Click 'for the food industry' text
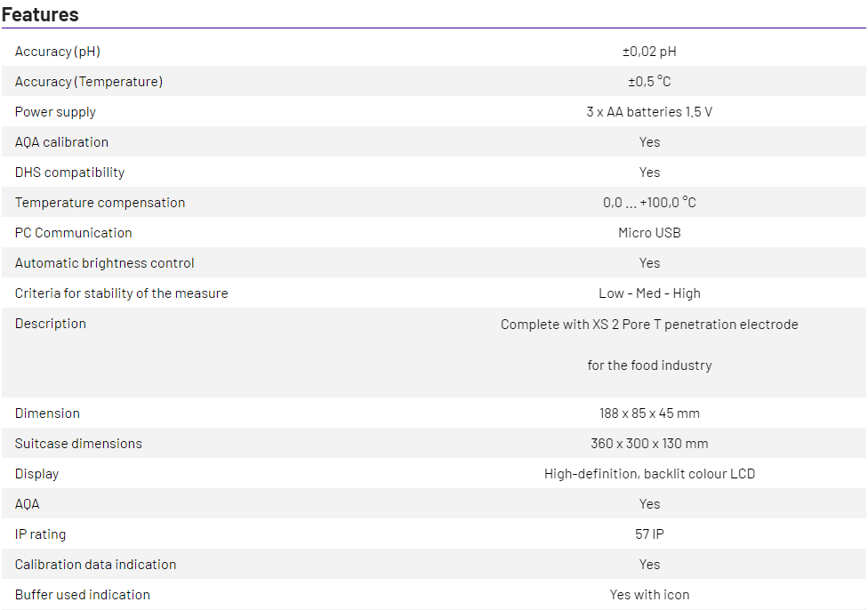 [x=649, y=365]
